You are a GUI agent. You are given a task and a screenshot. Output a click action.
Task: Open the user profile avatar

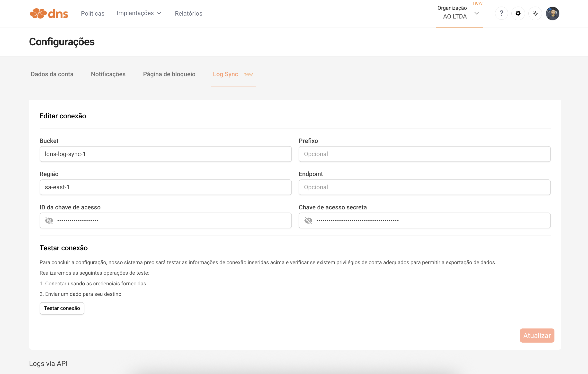pos(552,13)
